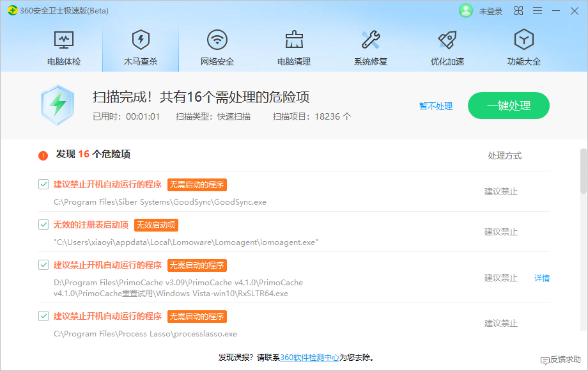
Task: Open the skin/theme grid icon in title bar
Action: click(x=518, y=11)
